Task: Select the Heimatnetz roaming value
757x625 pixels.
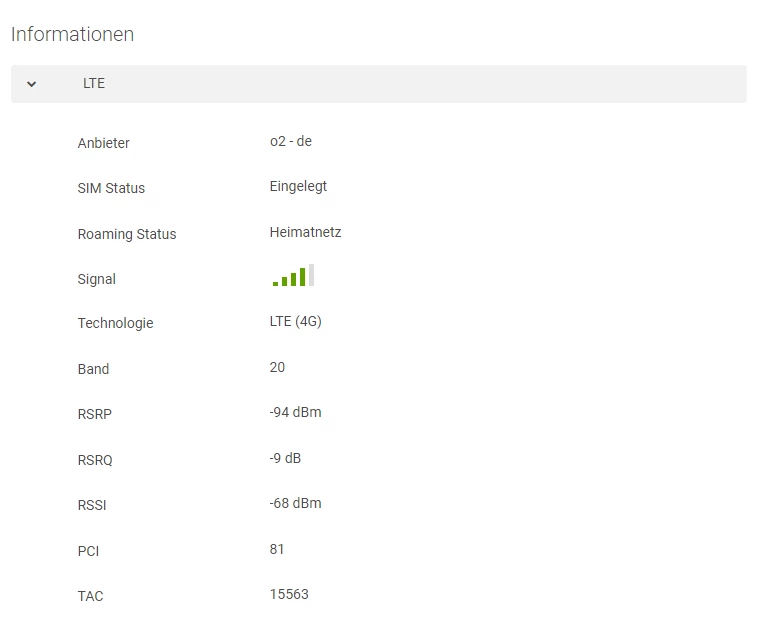Action: click(305, 232)
